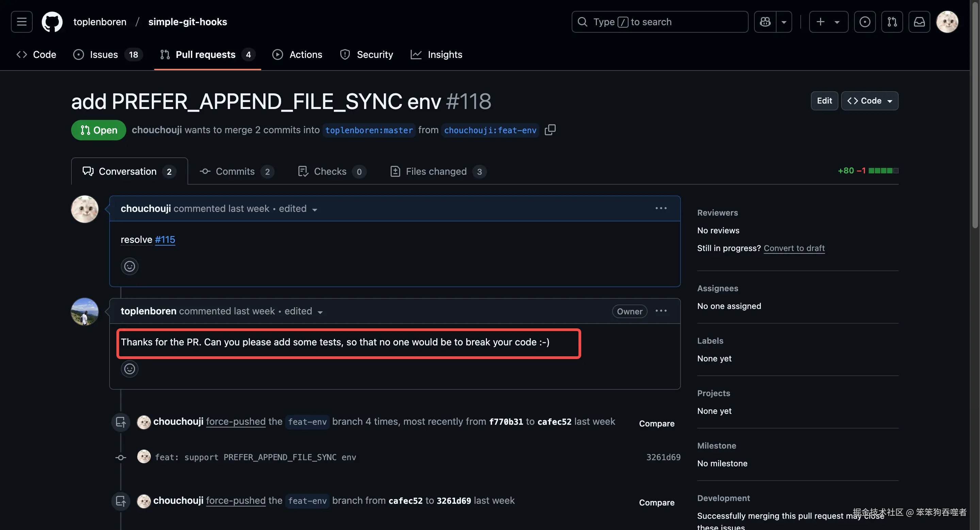
Task: Open the notifications inbox icon
Action: pos(919,22)
